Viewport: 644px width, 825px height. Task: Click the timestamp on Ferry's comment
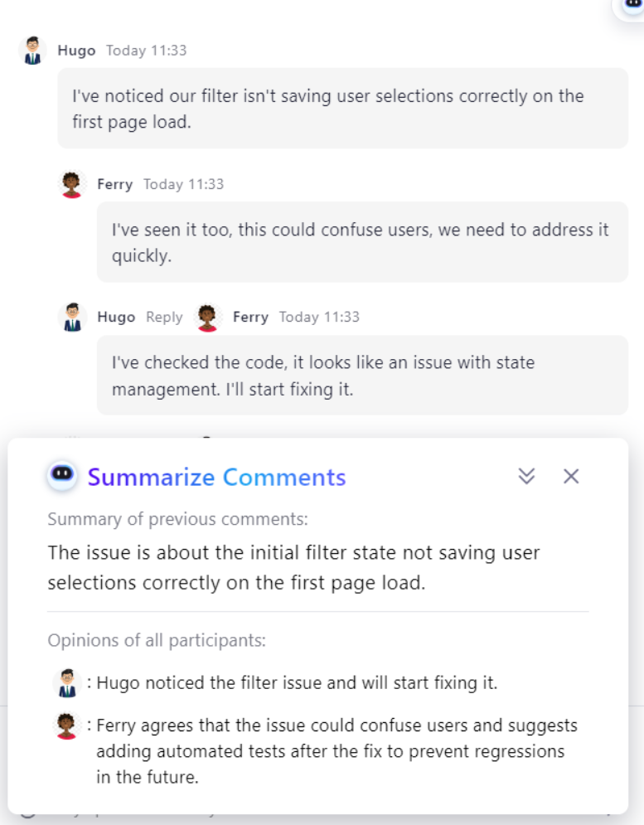[183, 184]
